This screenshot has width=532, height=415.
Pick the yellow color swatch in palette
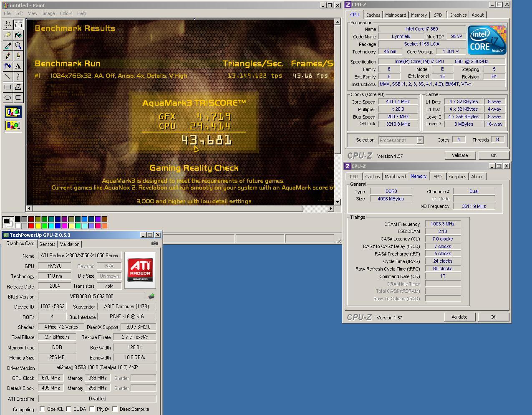tap(38, 225)
